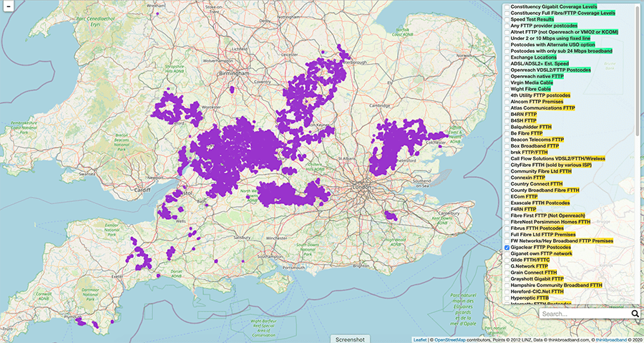Toggle Exchange Locations layer

tap(507, 57)
